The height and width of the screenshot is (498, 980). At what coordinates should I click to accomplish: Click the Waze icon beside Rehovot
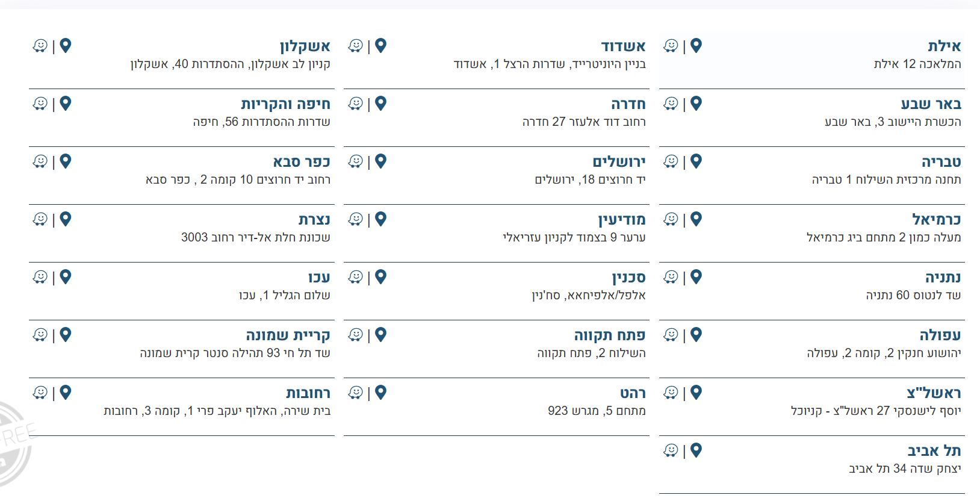(x=40, y=393)
